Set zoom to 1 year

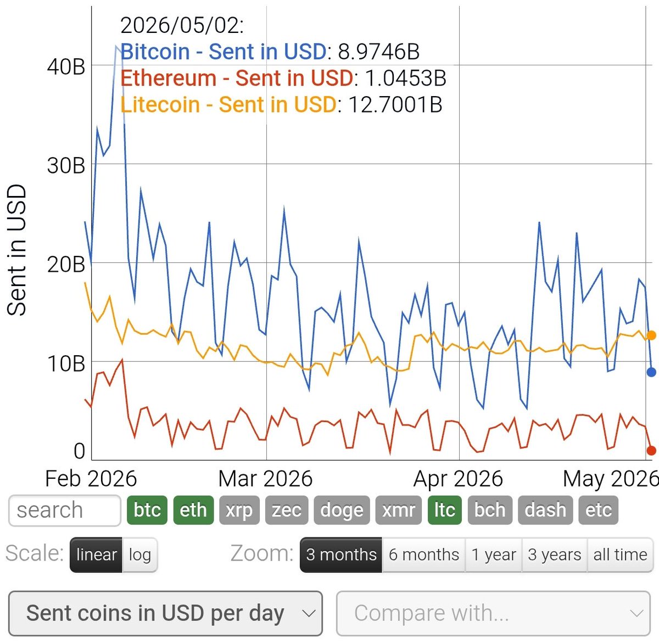click(494, 555)
